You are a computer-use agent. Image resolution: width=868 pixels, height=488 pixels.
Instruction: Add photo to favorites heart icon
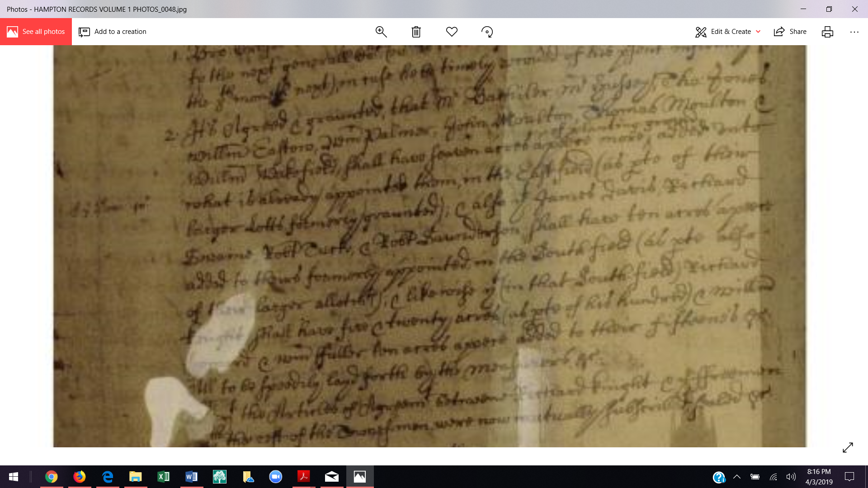point(452,32)
